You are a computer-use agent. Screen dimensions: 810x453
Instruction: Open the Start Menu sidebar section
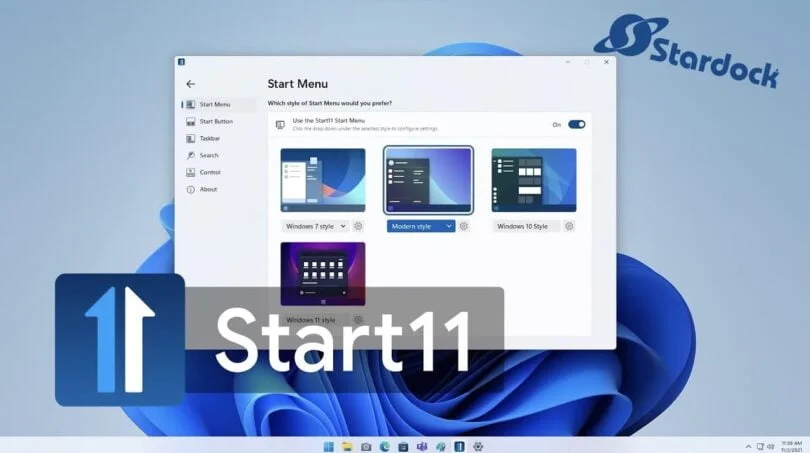(x=219, y=104)
